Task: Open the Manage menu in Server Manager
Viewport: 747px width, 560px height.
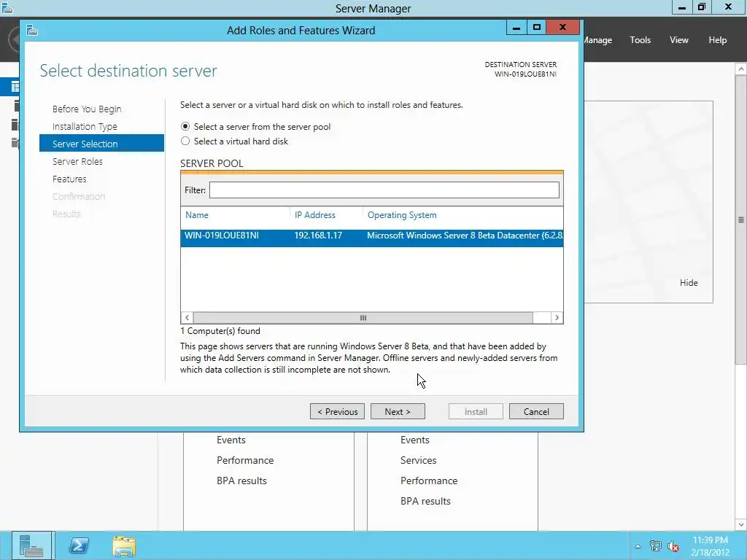Action: coord(598,40)
